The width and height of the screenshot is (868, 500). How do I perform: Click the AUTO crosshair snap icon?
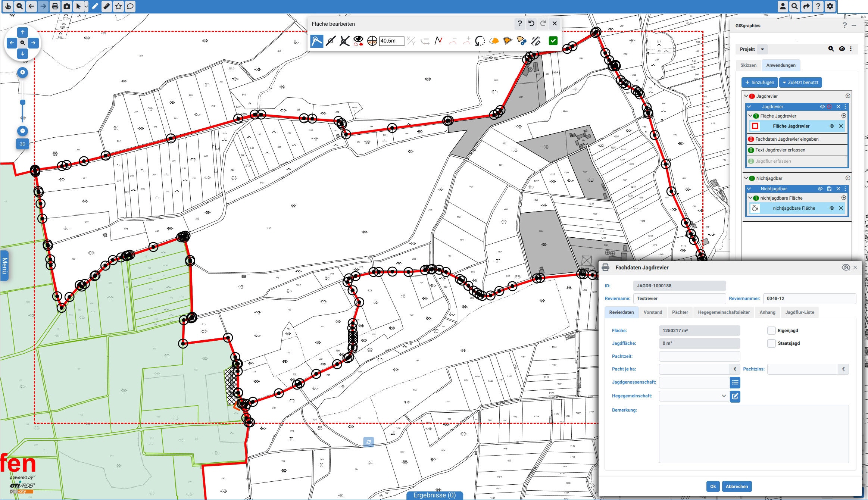coord(372,41)
